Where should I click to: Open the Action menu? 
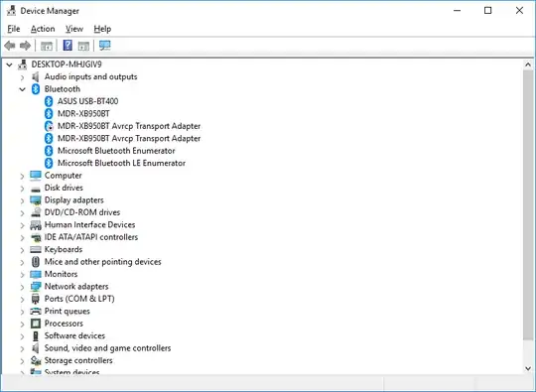(x=43, y=29)
